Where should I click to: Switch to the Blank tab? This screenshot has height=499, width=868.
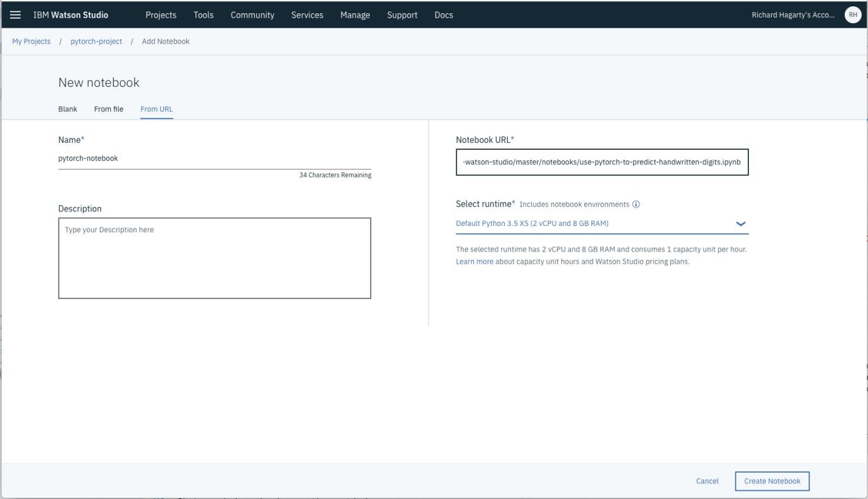67,108
